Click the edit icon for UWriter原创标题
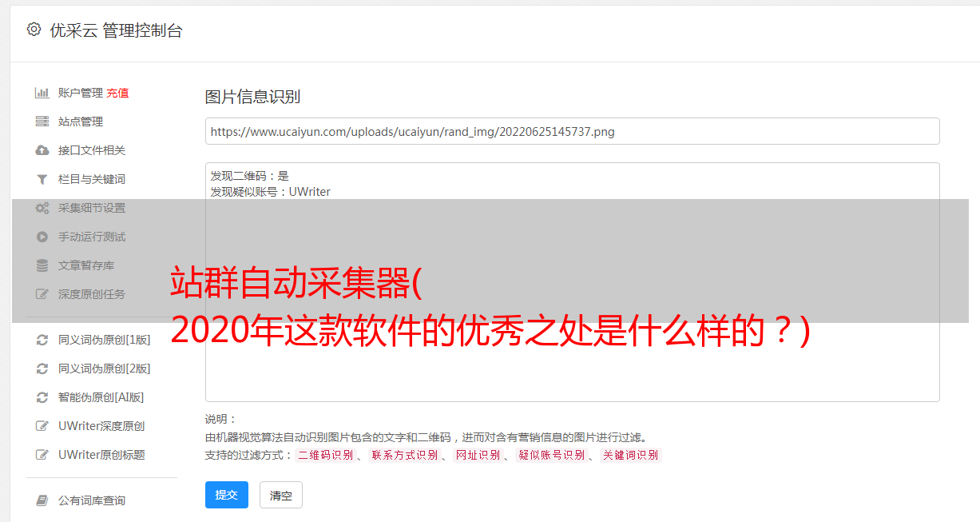 42,455
